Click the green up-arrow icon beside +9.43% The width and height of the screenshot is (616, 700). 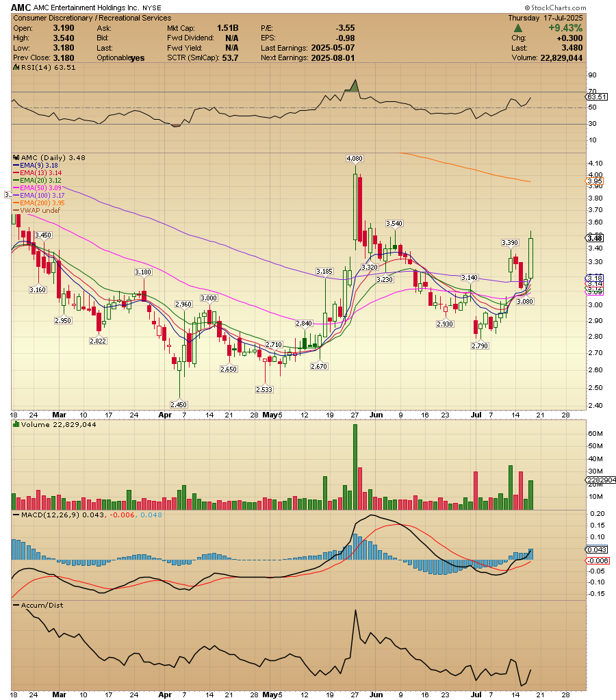tap(517, 28)
